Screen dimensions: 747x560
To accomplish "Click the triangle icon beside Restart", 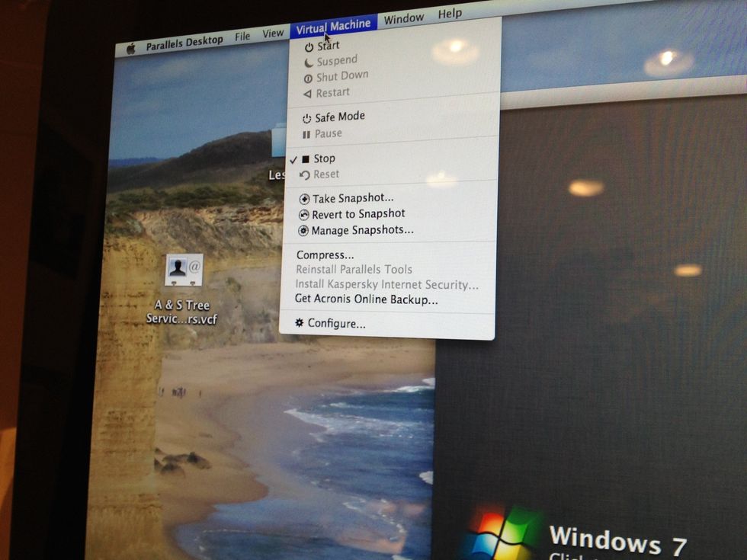I will pyautogui.click(x=308, y=94).
